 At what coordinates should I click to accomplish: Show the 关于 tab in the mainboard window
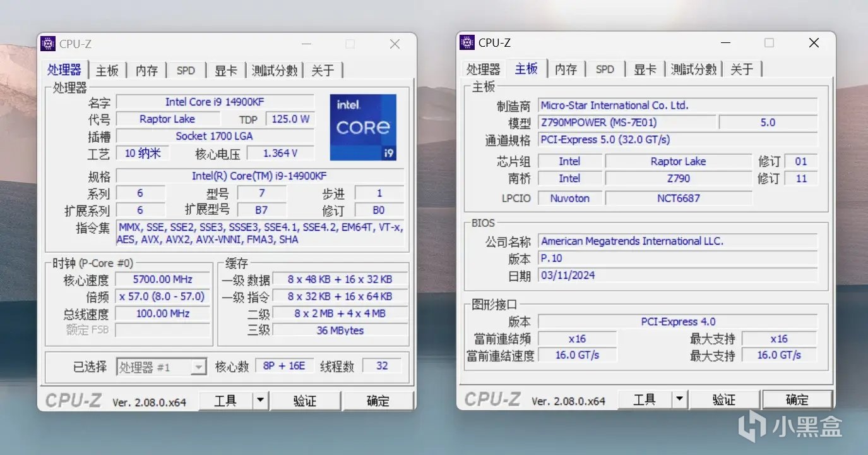[x=742, y=69]
